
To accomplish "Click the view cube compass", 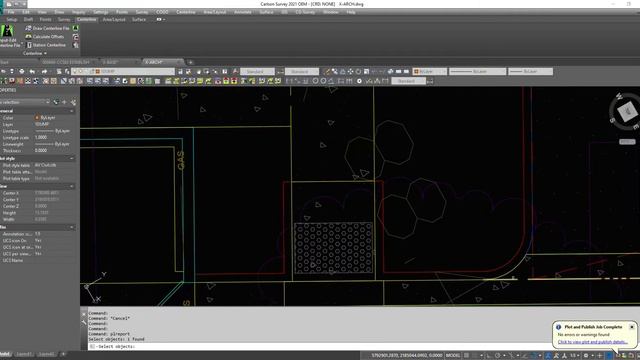I will (626, 111).
